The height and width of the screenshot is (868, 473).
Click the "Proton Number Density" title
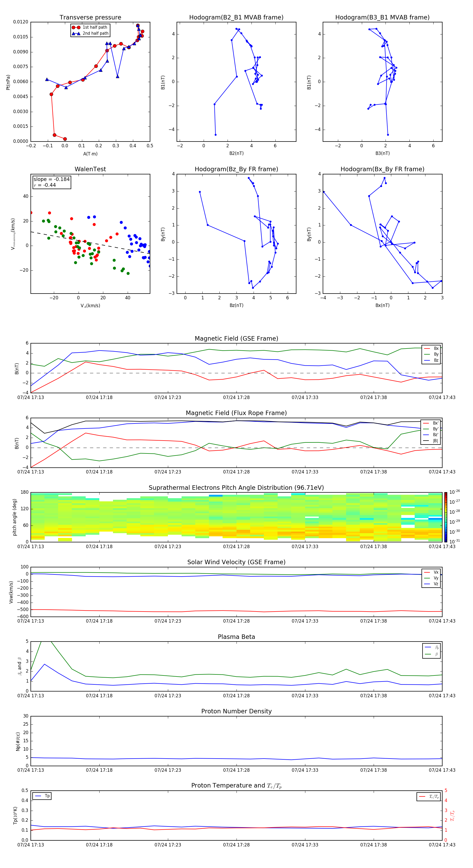(x=236, y=711)
